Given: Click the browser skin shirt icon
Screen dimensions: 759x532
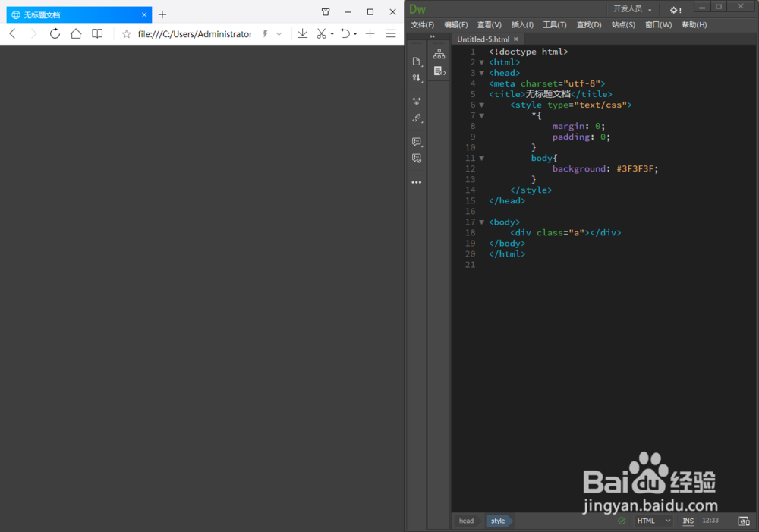Looking at the screenshot, I should point(326,12).
